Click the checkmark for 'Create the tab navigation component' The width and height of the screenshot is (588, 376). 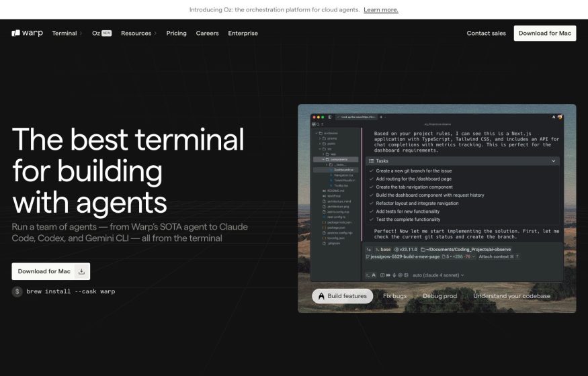(371, 187)
